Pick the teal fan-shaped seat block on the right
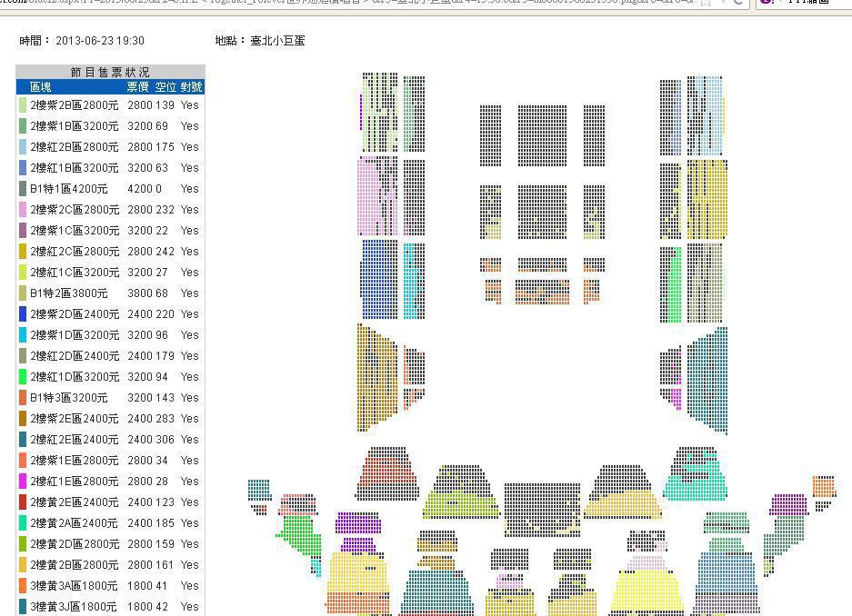 [707, 380]
